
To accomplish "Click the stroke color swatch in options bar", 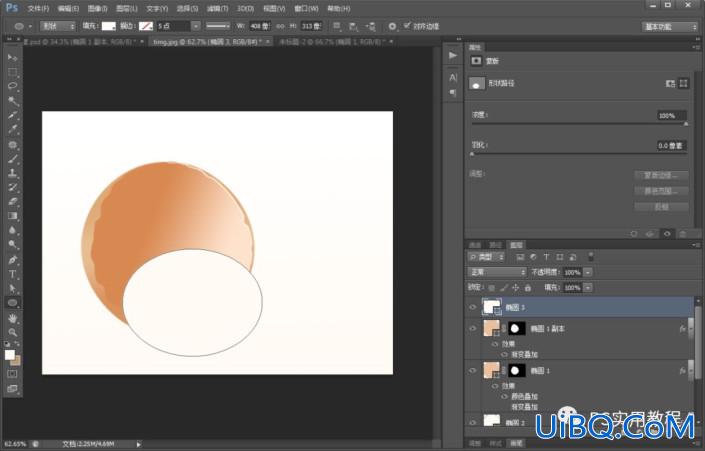I will coord(146,27).
